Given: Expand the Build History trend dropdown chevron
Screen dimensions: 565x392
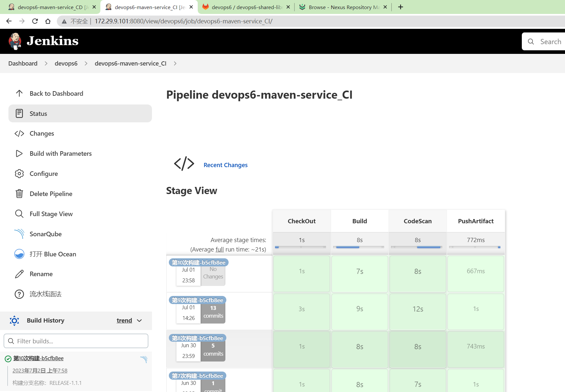Looking at the screenshot, I should [139, 321].
